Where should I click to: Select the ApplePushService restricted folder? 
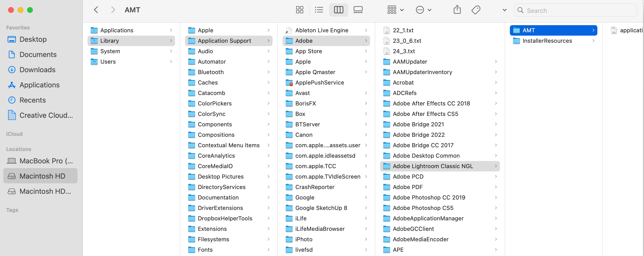[326, 83]
